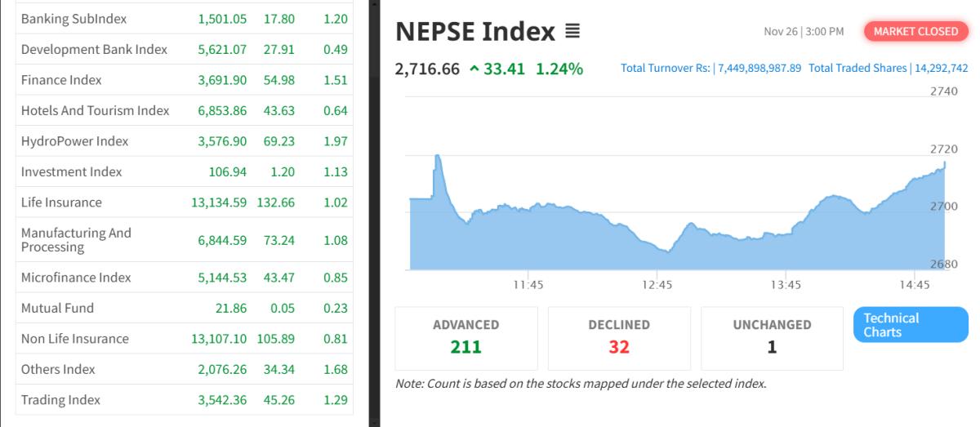Select the Microfinance Index row
980x427 pixels.
tap(76, 278)
